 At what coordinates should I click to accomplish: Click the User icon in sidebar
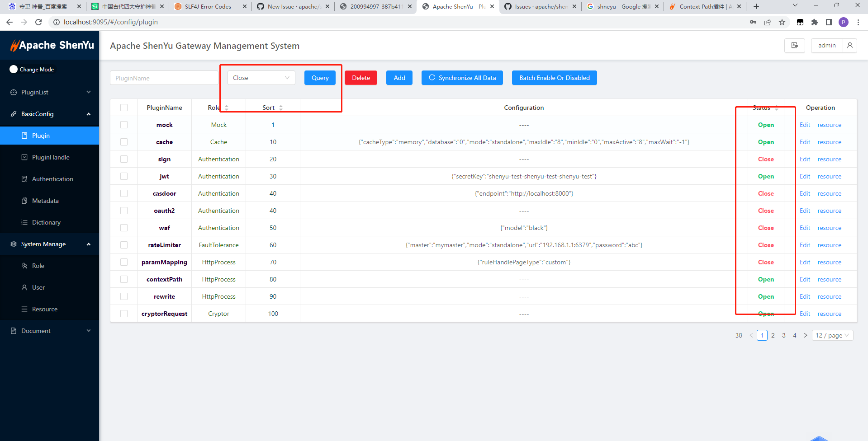24,287
